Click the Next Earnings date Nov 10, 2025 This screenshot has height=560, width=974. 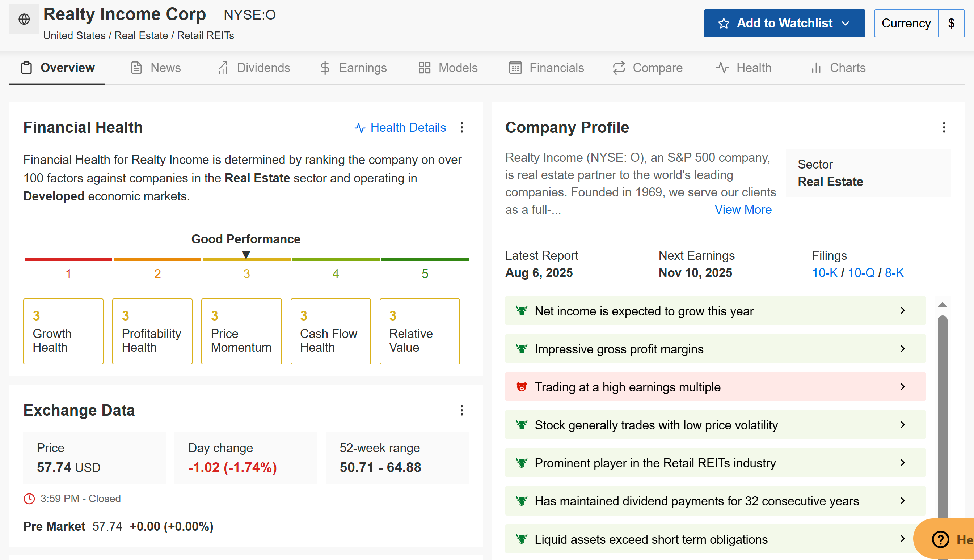pos(695,273)
